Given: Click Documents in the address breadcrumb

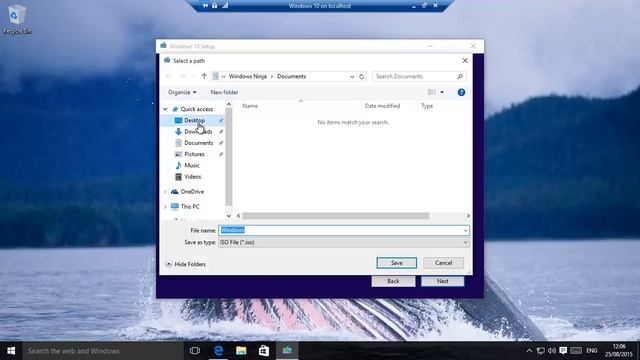Looking at the screenshot, I should 291,76.
